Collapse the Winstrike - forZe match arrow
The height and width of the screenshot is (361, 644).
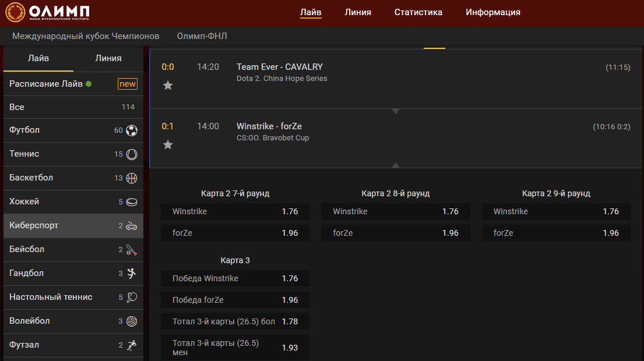[396, 165]
